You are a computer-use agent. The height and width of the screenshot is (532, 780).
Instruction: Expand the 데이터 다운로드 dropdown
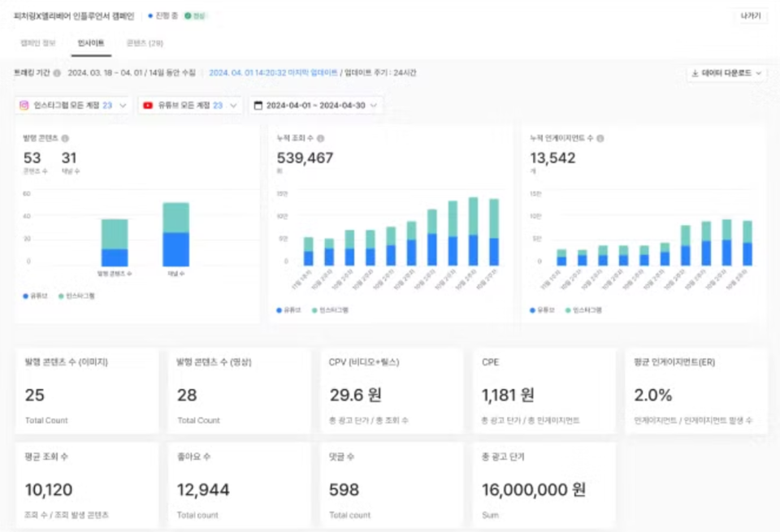tap(726, 73)
